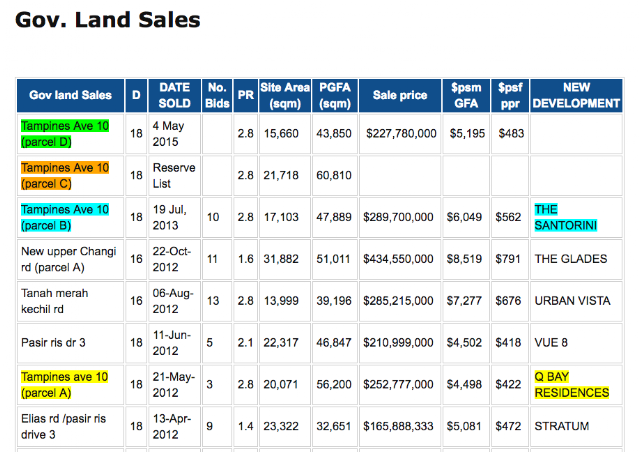Click the '$791' psf ppr value
Image resolution: width=640 pixels, height=452 pixels.
click(508, 259)
